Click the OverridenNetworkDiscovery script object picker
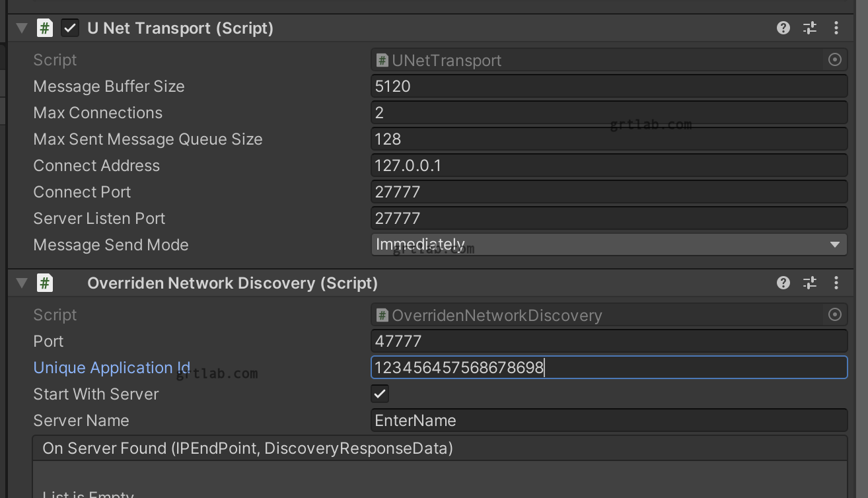Screen dimensions: 868x498 click(x=834, y=314)
